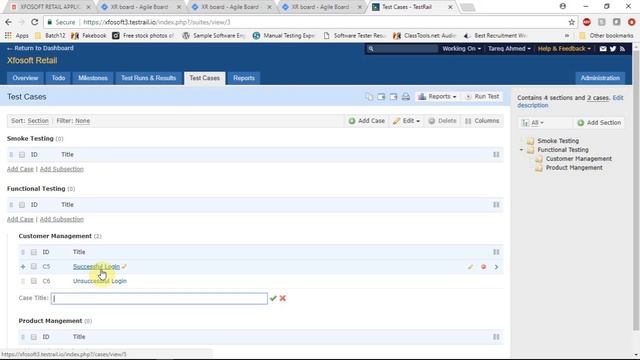Cancel new case with red X icon
This screenshot has height=360, width=640.
(282, 298)
